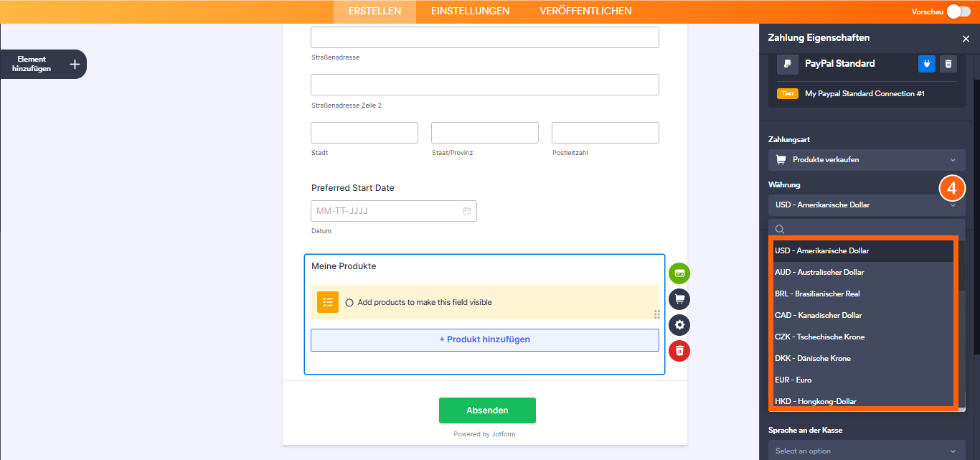Toggle the Vorschau switch

(x=958, y=11)
